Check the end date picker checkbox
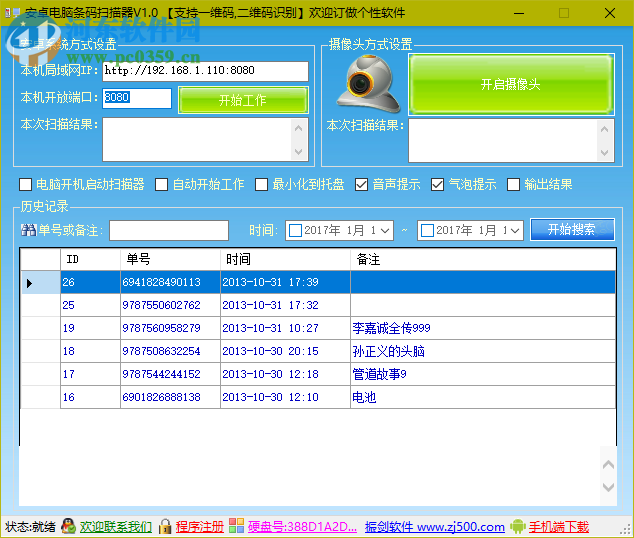 pyautogui.click(x=427, y=231)
